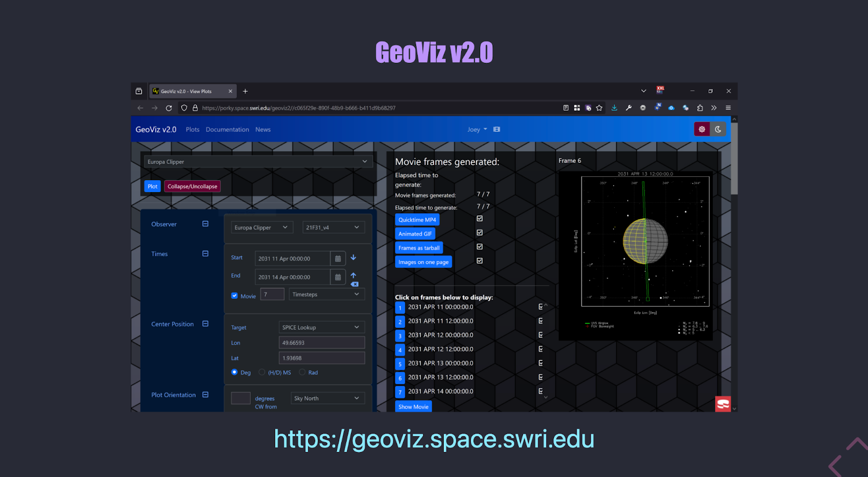
Task: Collapse the Center Position section
Action: pyautogui.click(x=205, y=323)
